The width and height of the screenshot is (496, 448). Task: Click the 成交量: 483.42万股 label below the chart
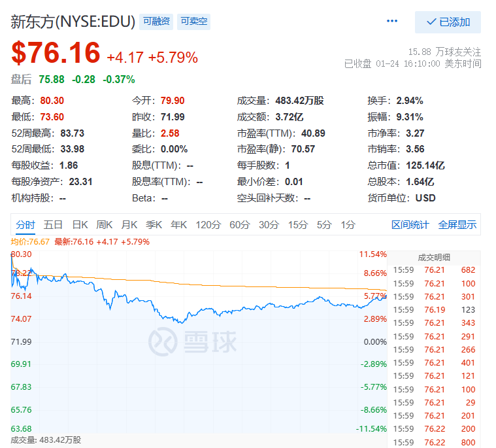click(46, 440)
